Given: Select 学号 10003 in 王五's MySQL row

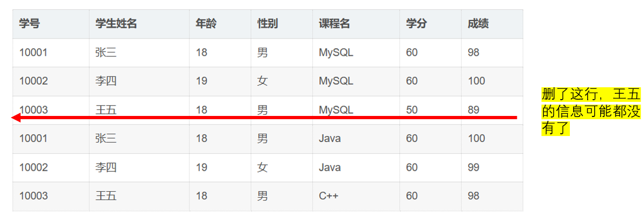Looking at the screenshot, I should [x=33, y=110].
